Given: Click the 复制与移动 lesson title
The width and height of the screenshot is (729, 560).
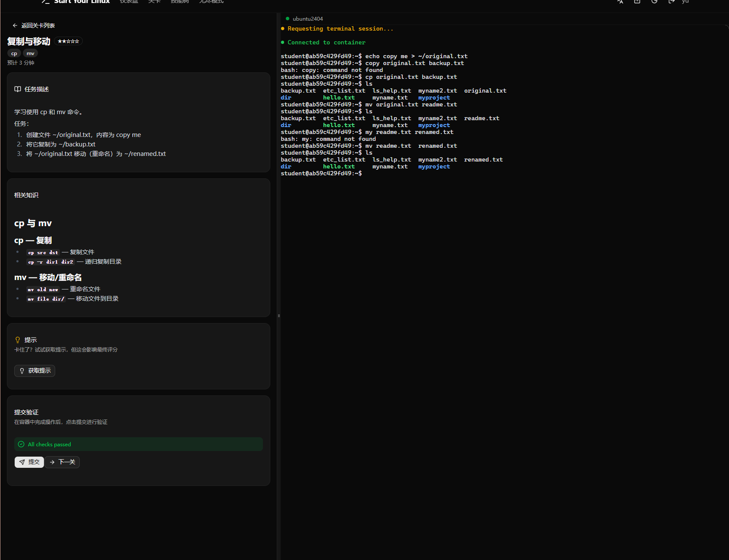Looking at the screenshot, I should 29,41.
